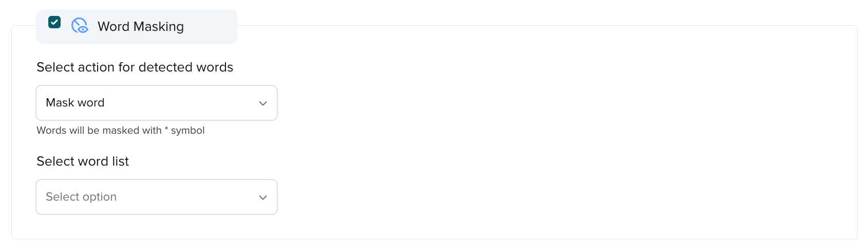Toggle Word Masking using its teal checkmark box
Screen dimensions: 868x251
point(54,22)
